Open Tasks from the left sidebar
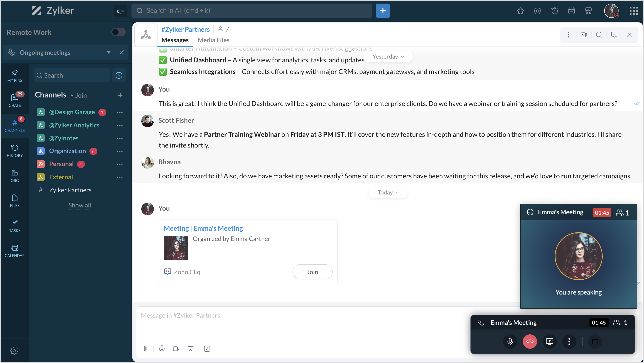Screen dimensions: 644x363 pos(15,226)
